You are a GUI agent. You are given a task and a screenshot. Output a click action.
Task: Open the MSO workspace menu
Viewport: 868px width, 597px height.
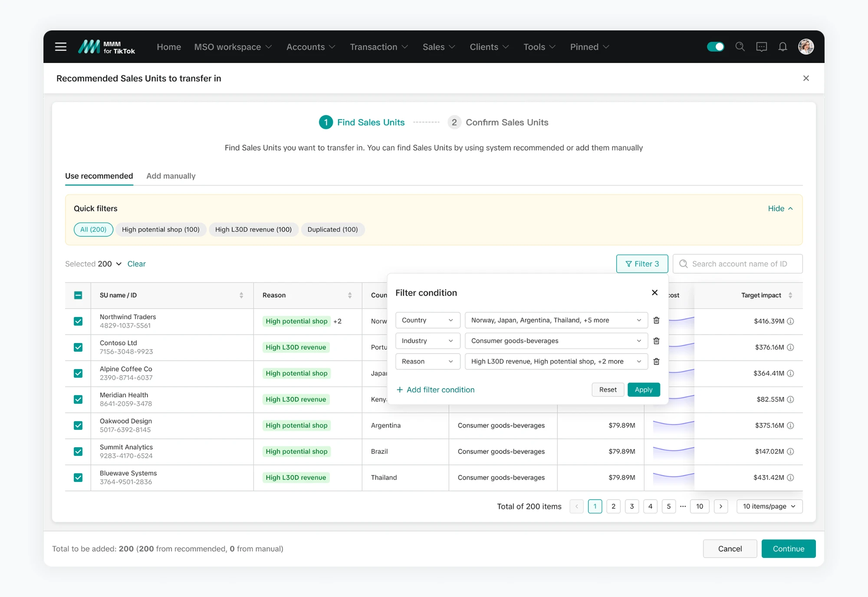233,47
